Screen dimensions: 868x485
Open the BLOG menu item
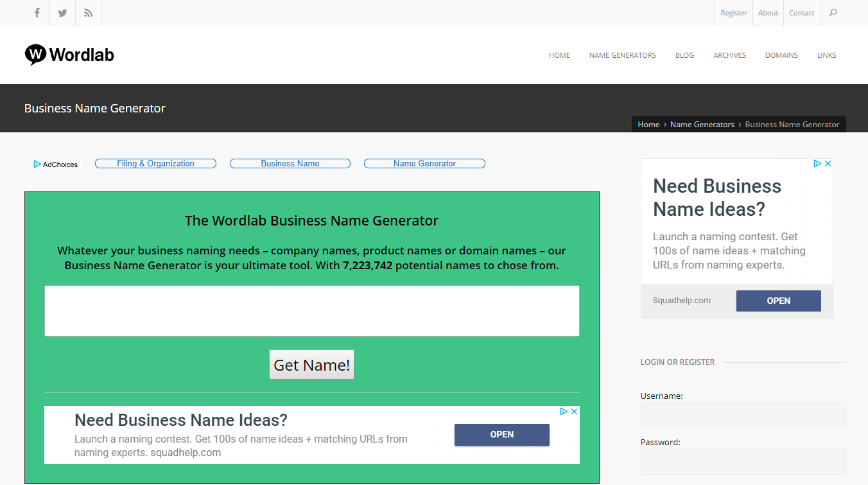click(684, 55)
